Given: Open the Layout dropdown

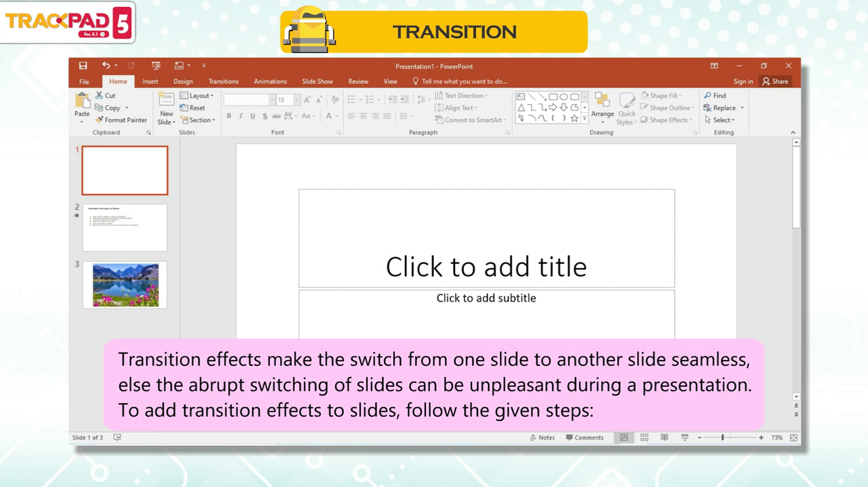Looking at the screenshot, I should pyautogui.click(x=197, y=95).
